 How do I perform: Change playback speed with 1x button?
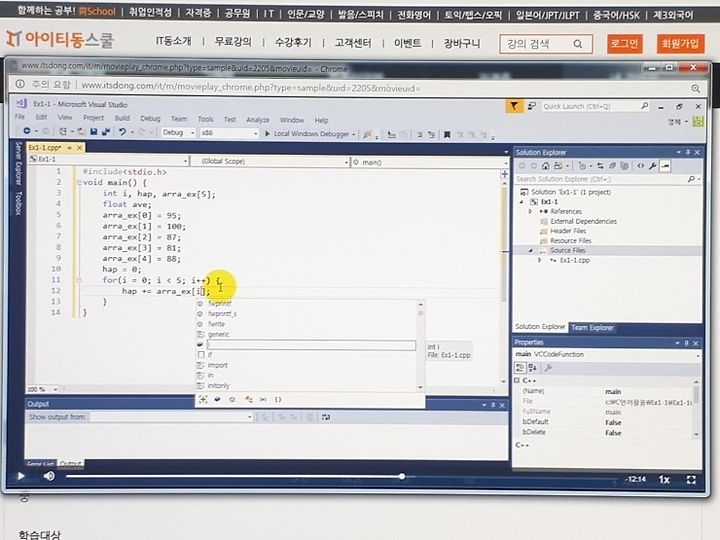coord(664,480)
